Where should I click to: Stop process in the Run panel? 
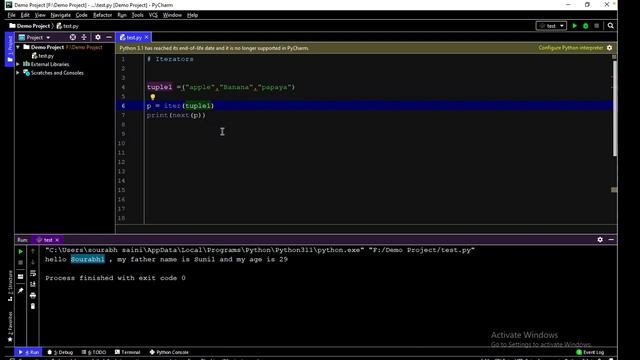20,262
